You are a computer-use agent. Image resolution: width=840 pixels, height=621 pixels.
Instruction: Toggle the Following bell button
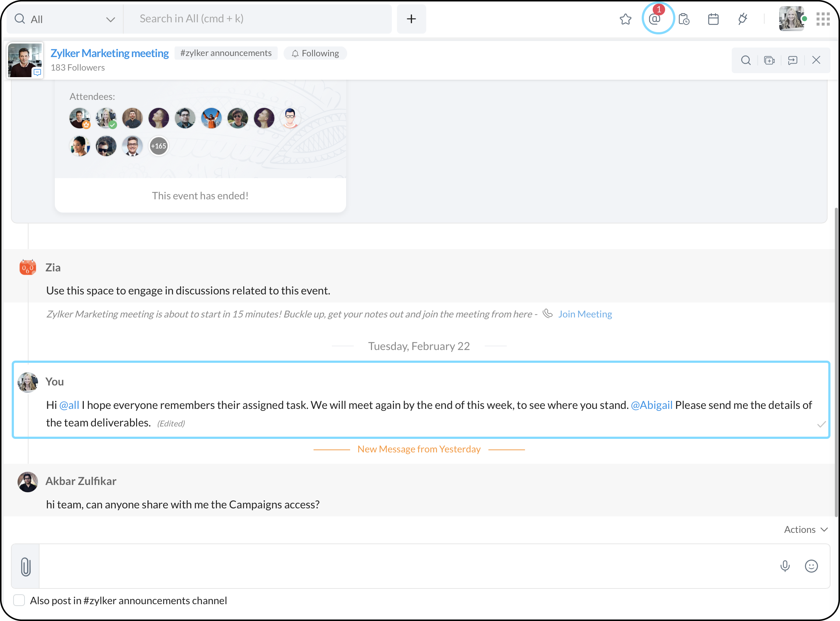coord(315,53)
